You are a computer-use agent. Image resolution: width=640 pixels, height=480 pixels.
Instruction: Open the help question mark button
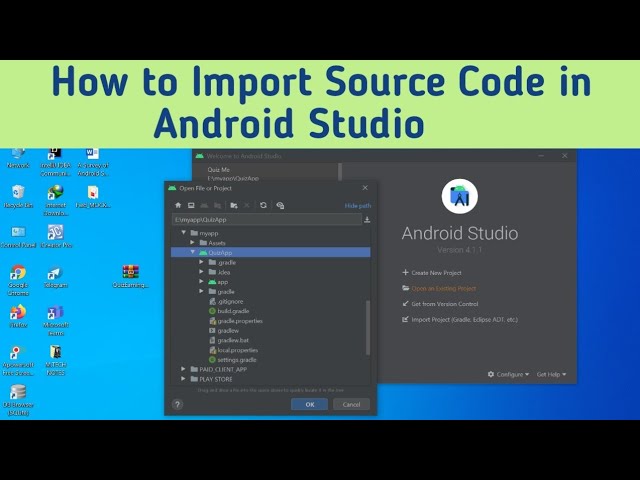pyautogui.click(x=177, y=404)
